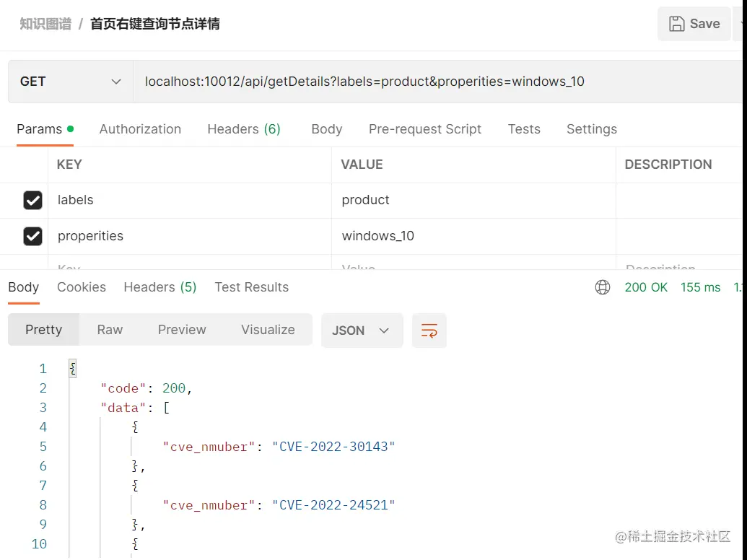Click the globe network information icon
The height and width of the screenshot is (560, 747).
(603, 287)
